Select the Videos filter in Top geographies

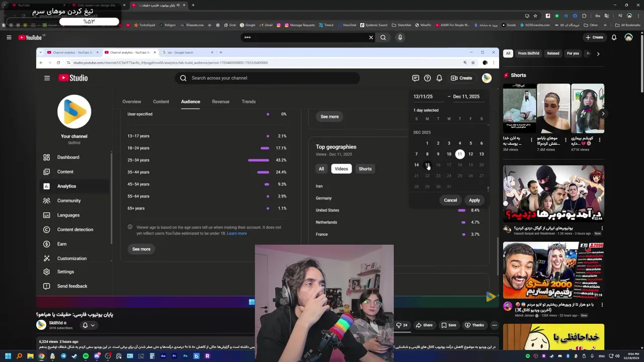(341, 169)
